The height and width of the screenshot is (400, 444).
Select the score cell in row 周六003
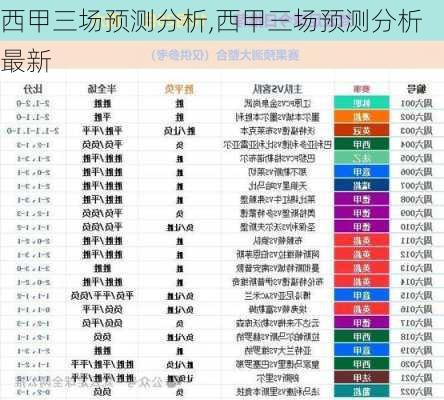pos(33,131)
